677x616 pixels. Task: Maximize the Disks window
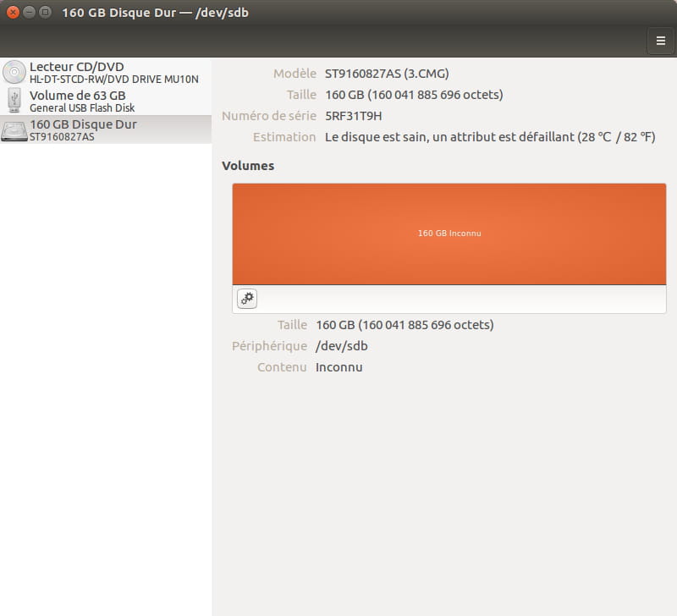(x=45, y=12)
